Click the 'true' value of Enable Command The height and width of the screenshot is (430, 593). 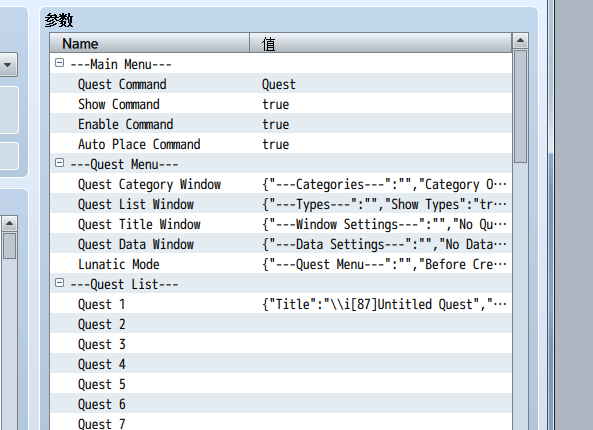point(276,124)
